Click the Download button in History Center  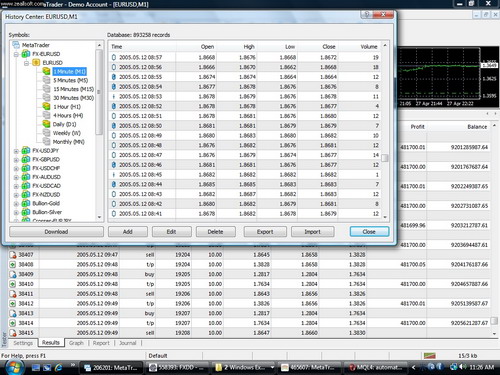[56, 232]
